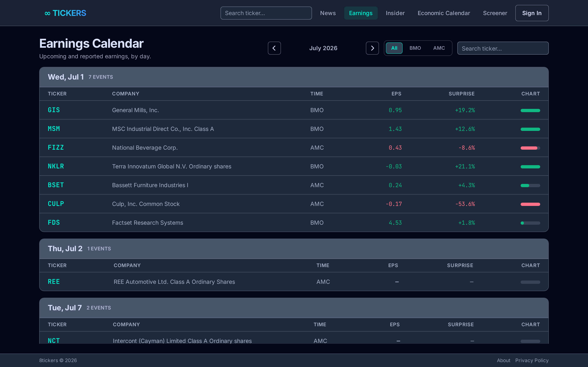The width and height of the screenshot is (588, 367).
Task: Switch to the Economic Calendar page
Action: (444, 13)
